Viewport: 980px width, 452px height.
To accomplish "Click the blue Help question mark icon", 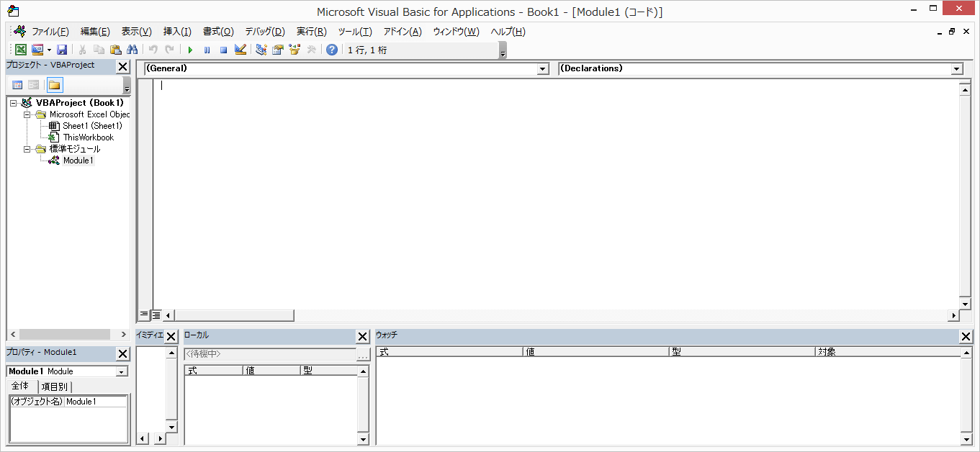I will (331, 50).
